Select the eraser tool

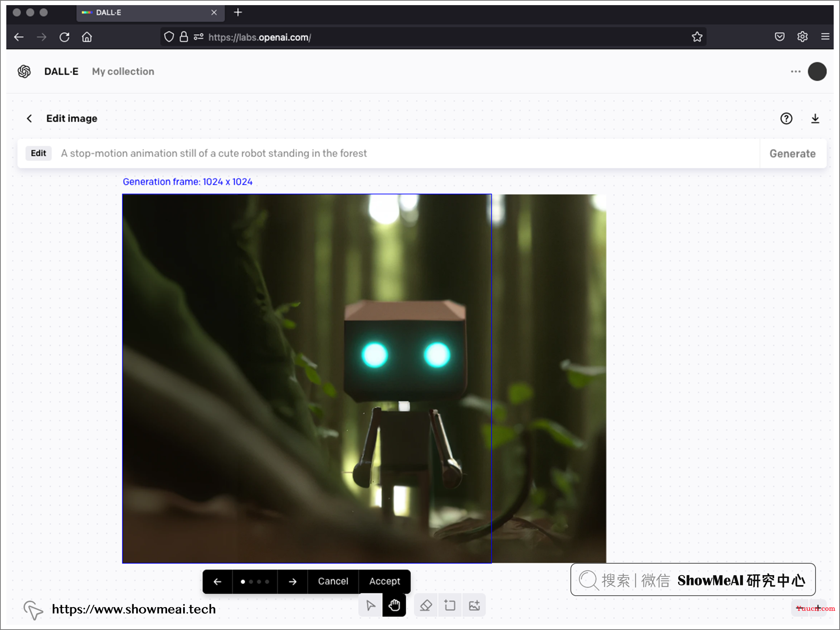pyautogui.click(x=426, y=606)
